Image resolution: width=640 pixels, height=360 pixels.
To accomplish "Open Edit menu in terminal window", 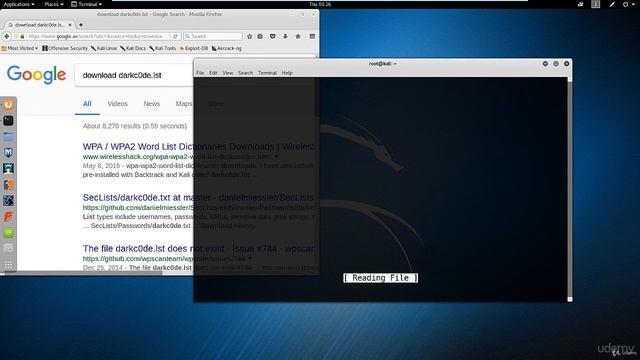I will [x=213, y=73].
